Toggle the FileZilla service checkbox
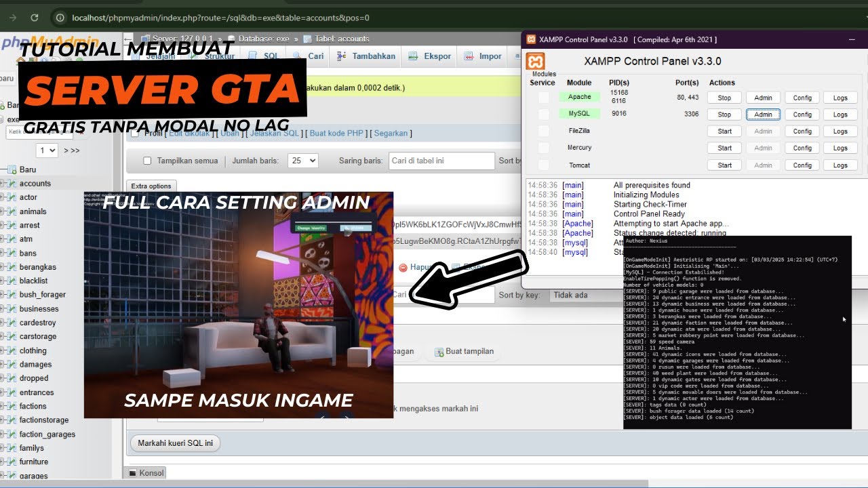868x488 pixels. pos(543,131)
